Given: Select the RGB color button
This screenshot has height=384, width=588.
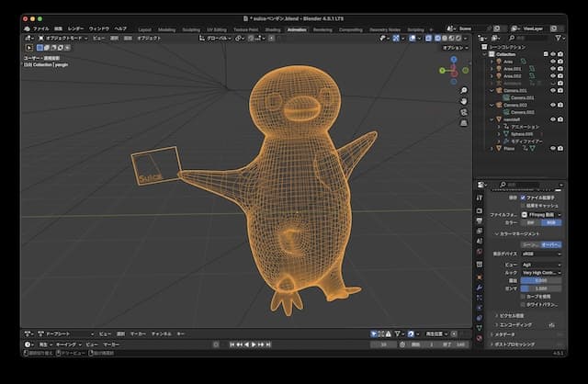Looking at the screenshot, I should [550, 221].
